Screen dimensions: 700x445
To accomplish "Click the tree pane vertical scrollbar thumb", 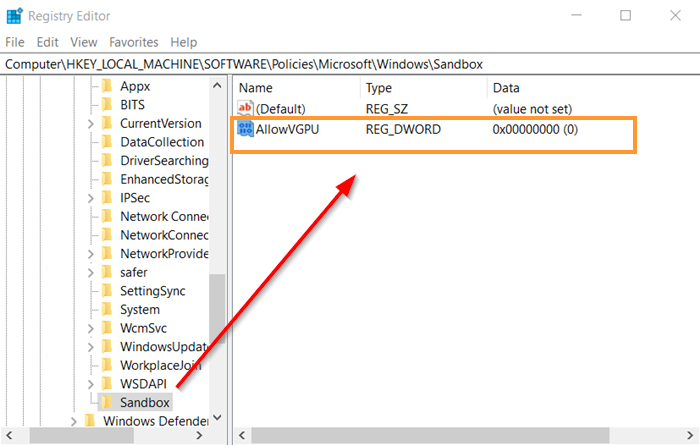I will (217, 309).
